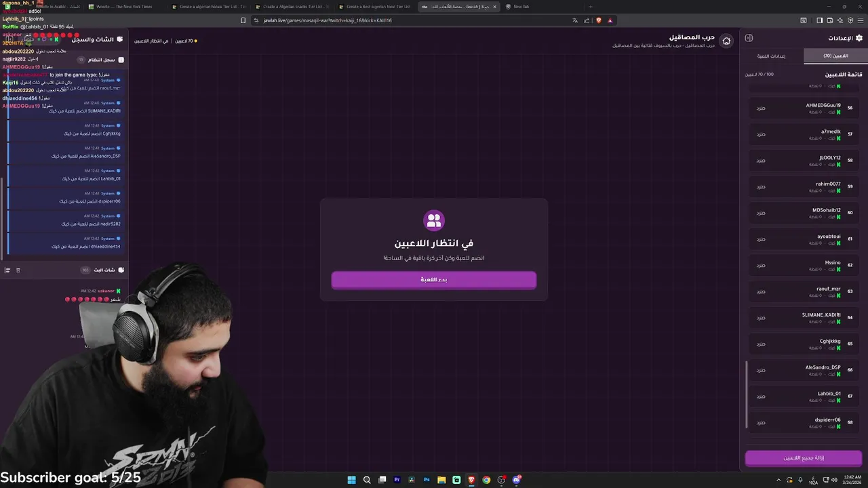Image resolution: width=868 pixels, height=488 pixels.
Task: Select the group icon in waiting dialog
Action: [x=433, y=220]
